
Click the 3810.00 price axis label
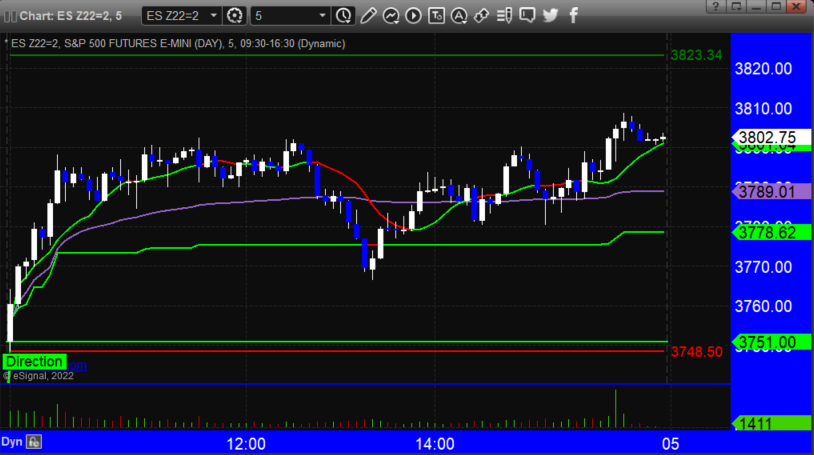coord(763,109)
